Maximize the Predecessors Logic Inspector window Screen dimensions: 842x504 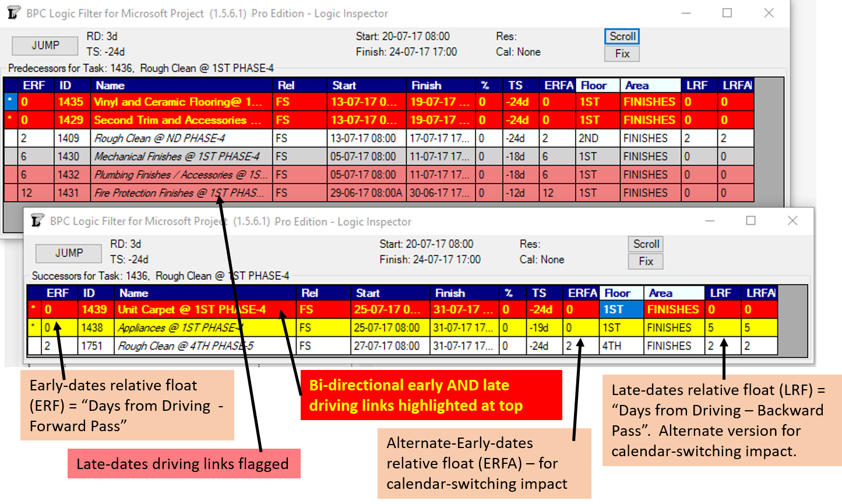tap(727, 13)
